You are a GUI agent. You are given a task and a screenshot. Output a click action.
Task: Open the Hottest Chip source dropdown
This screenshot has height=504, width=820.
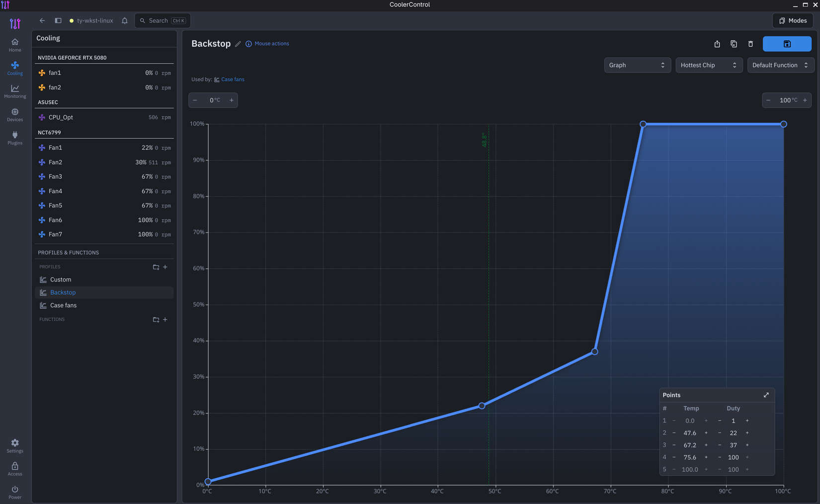pyautogui.click(x=709, y=65)
